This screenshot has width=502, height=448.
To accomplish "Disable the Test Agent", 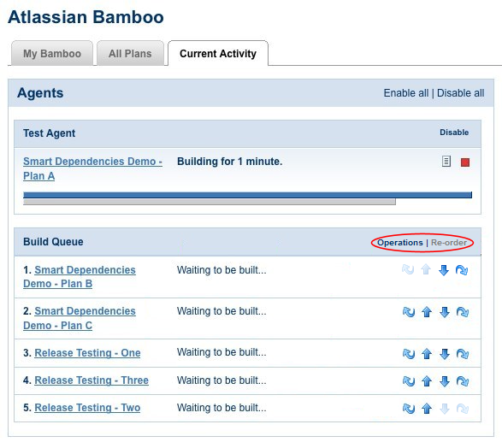I will 454,133.
